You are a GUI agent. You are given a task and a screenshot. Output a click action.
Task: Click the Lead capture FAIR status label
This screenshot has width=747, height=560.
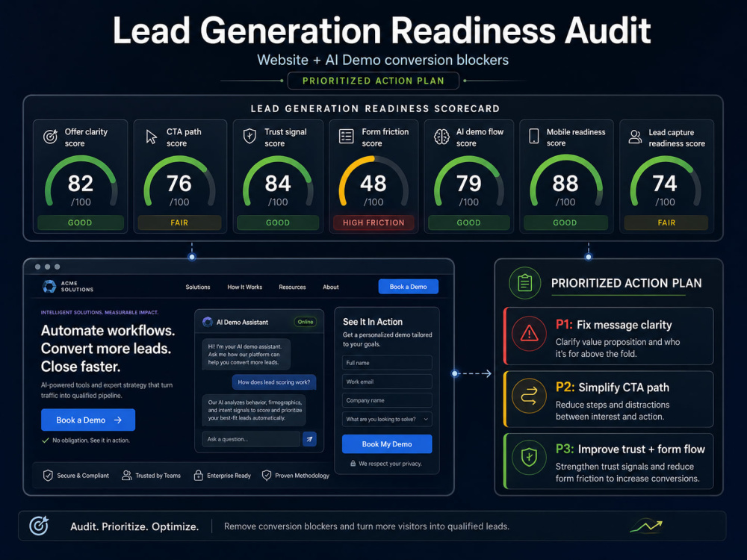666,223
